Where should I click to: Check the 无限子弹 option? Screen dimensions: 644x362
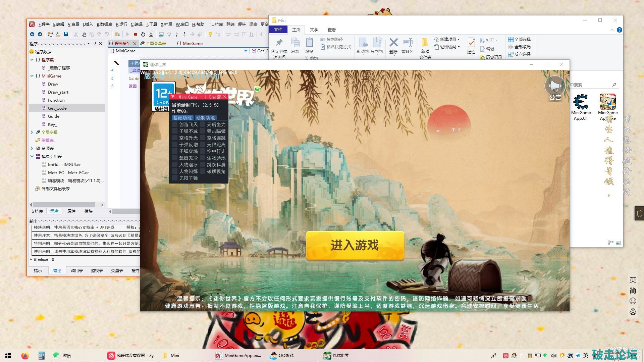(x=175, y=178)
